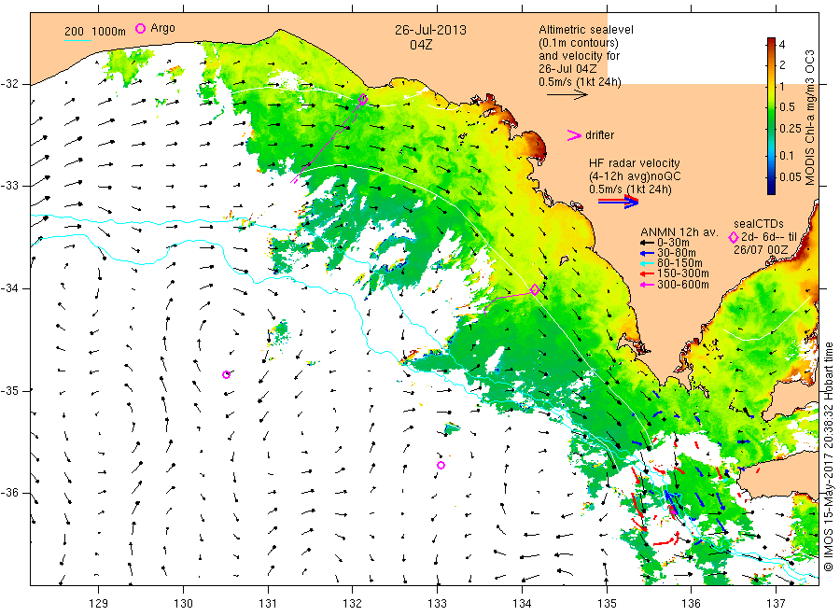
Task: Click the seal CTD diamond near 132E, 32S
Action: [x=363, y=99]
